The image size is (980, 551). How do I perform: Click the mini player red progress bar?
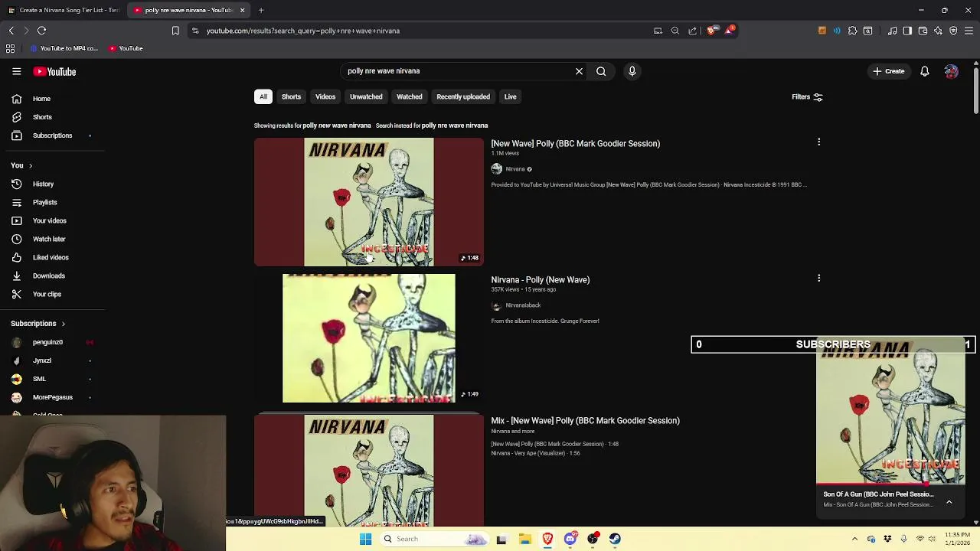coord(890,484)
